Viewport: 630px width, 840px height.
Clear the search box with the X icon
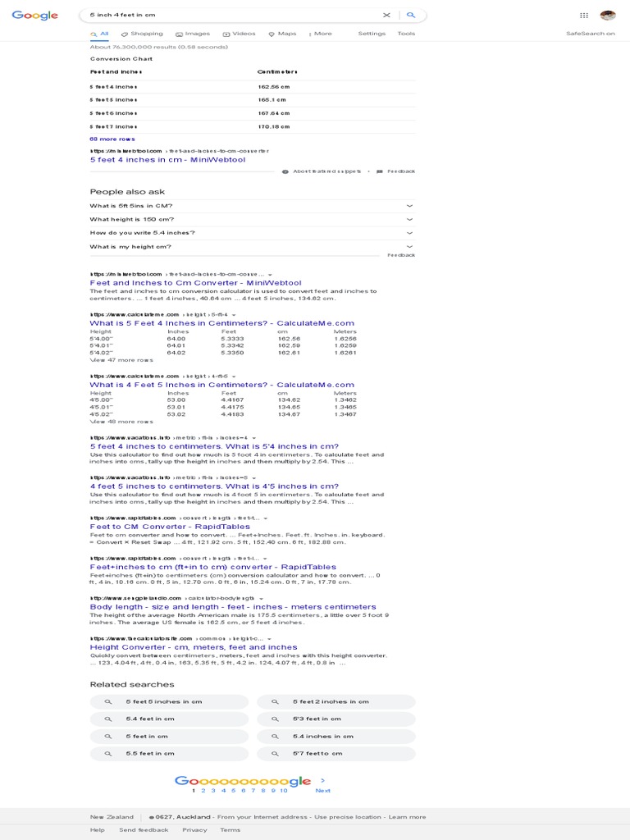coord(386,15)
